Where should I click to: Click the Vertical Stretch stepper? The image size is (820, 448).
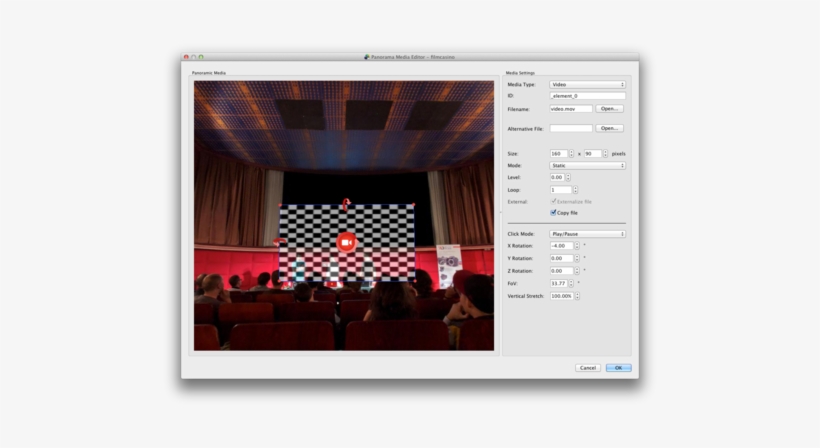[x=577, y=296]
